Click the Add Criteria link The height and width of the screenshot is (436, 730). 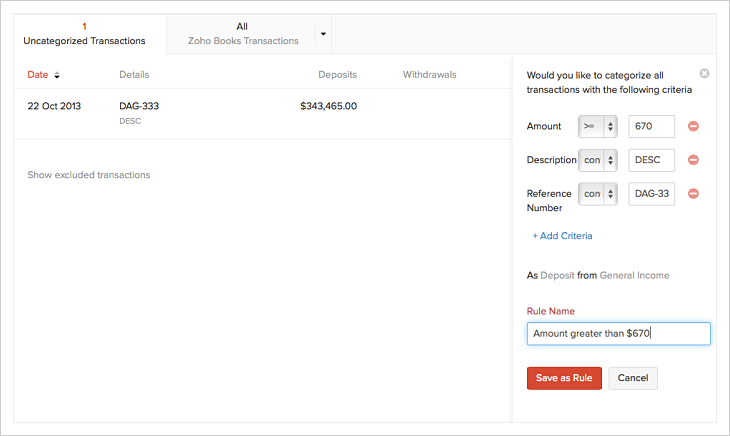tap(562, 236)
